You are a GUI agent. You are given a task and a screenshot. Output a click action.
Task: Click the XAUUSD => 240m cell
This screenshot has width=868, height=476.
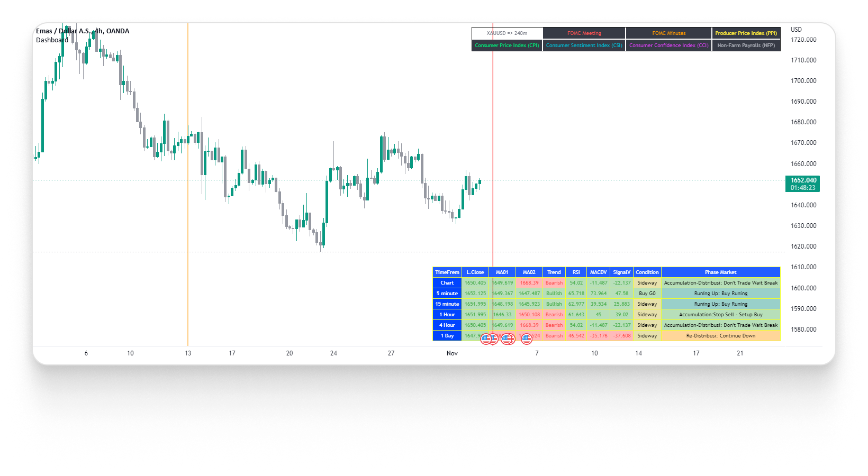click(507, 33)
